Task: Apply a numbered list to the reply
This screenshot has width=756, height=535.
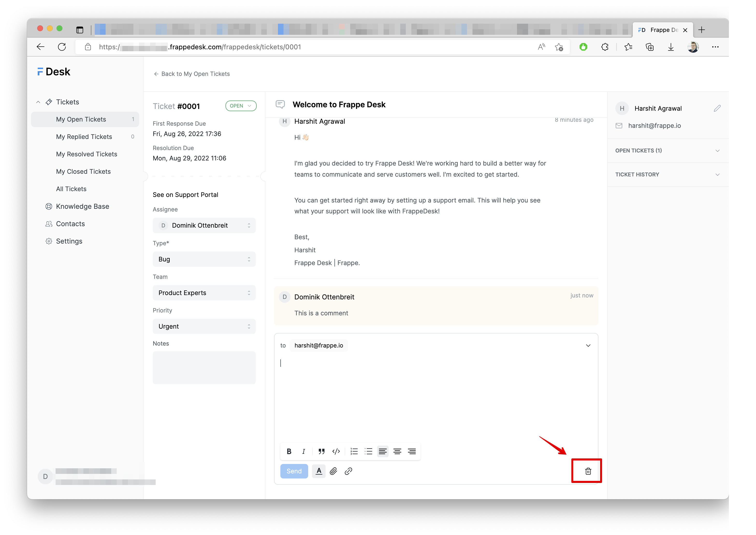Action: click(x=354, y=451)
